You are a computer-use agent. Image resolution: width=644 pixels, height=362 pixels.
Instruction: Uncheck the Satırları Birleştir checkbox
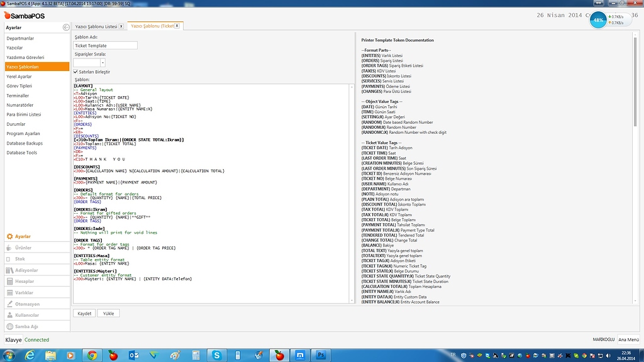tap(76, 72)
